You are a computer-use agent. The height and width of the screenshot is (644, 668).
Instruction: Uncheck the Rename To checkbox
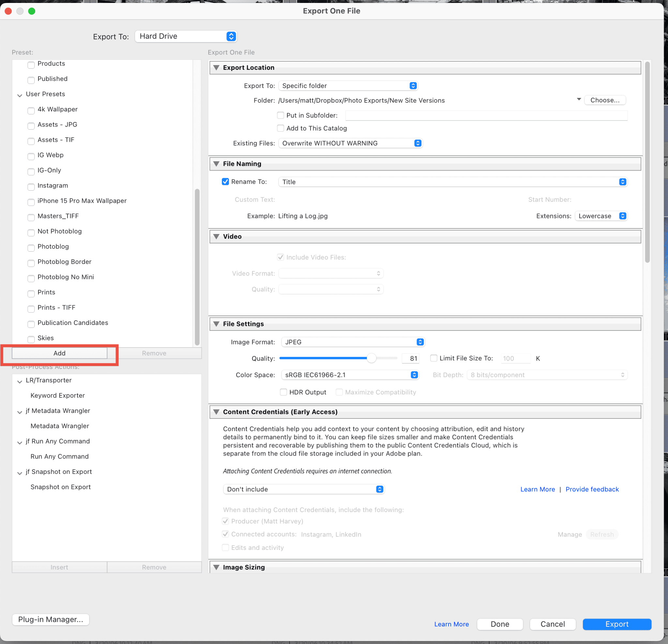[225, 182]
